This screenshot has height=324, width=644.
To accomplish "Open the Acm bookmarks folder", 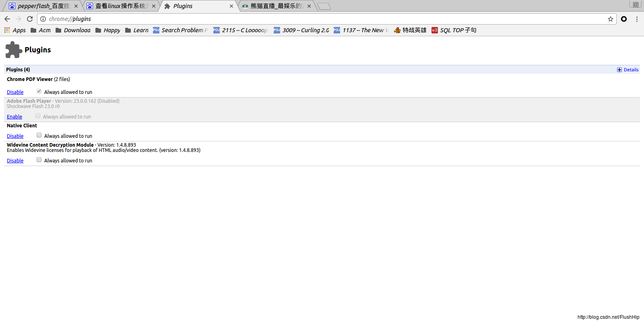I will click(x=41, y=30).
